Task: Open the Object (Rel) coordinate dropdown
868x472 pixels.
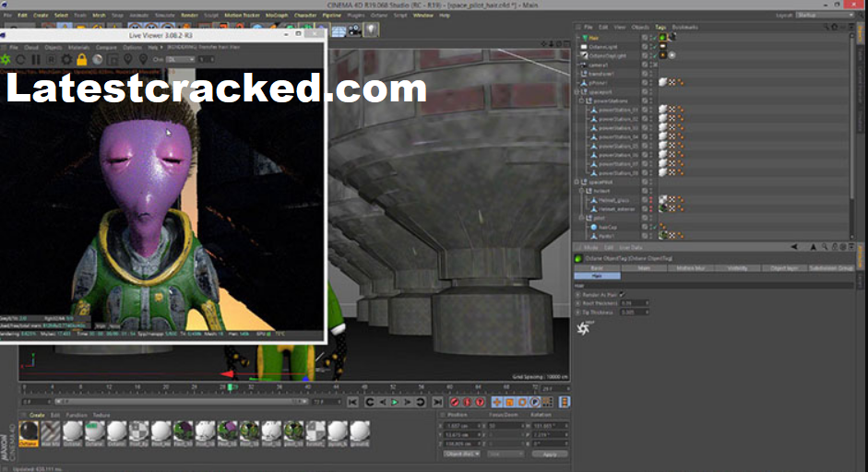Action: point(462,454)
